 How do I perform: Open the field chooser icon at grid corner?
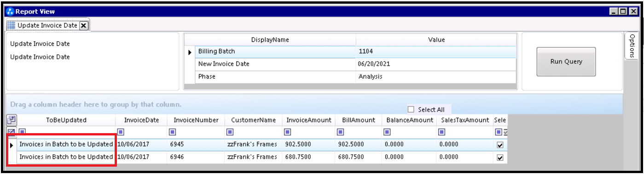click(12, 120)
